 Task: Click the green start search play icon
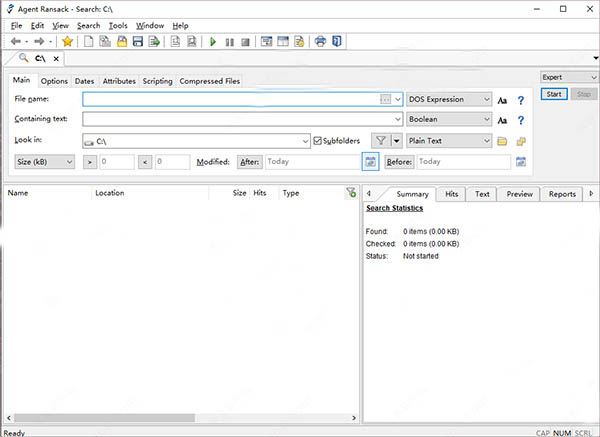tap(213, 42)
